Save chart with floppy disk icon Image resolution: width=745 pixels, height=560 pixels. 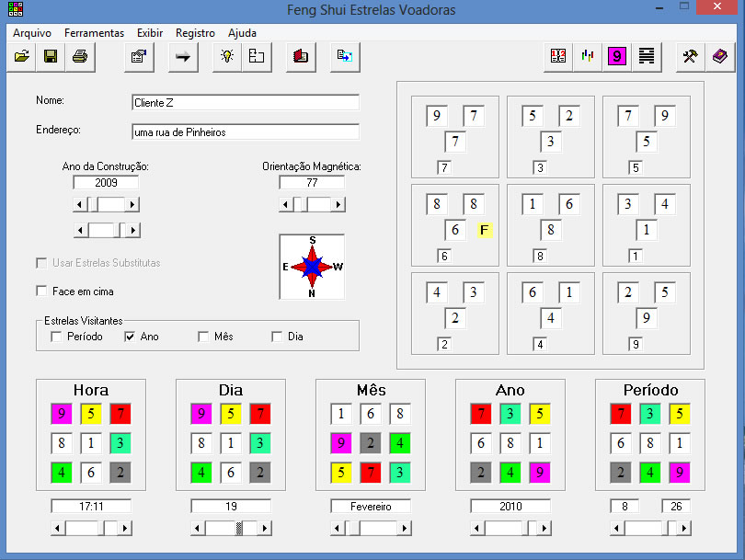[51, 56]
